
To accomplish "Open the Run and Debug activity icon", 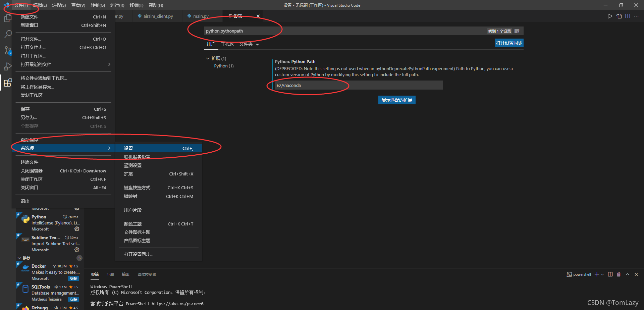I will [8, 66].
